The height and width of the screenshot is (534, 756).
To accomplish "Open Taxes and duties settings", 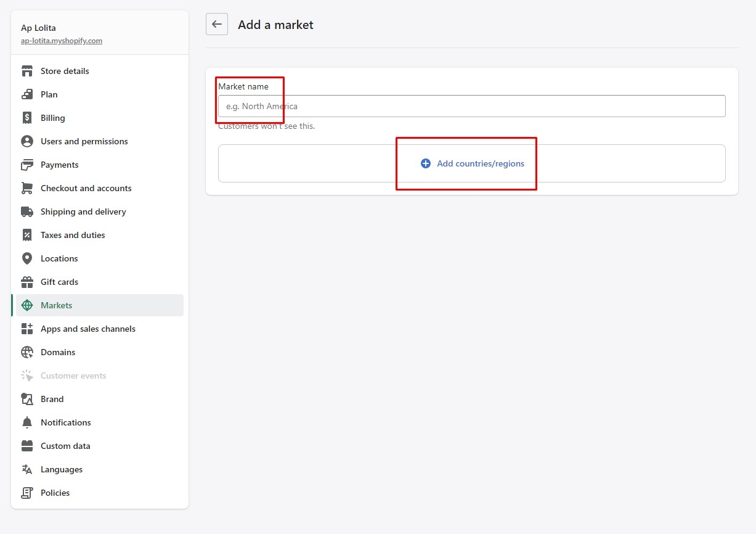I will (73, 235).
